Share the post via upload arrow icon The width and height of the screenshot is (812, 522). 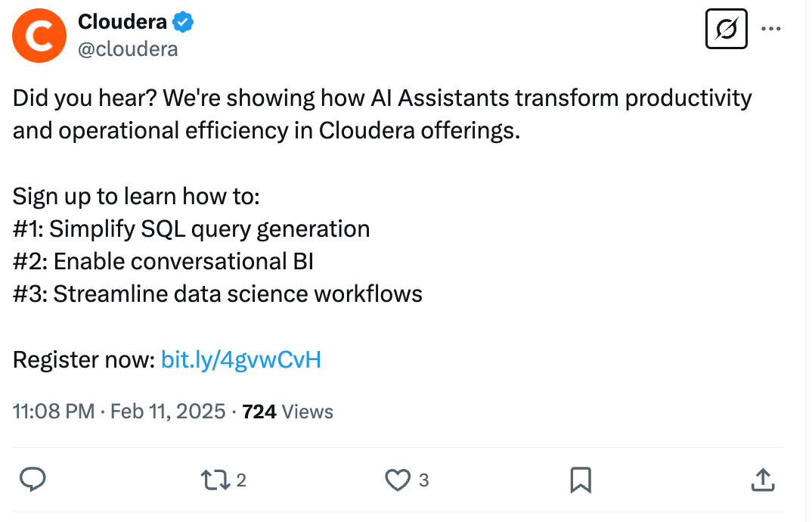[x=762, y=479]
